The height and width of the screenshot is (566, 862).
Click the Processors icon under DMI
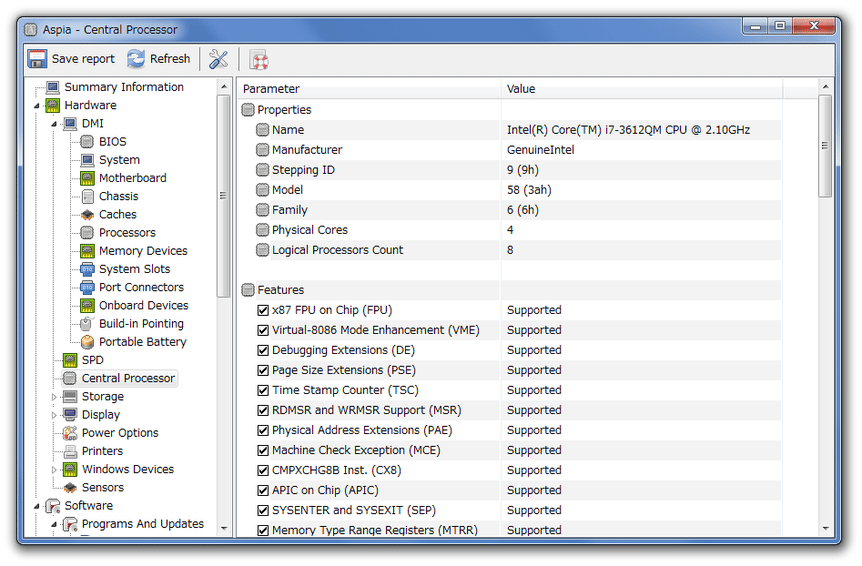[x=87, y=232]
